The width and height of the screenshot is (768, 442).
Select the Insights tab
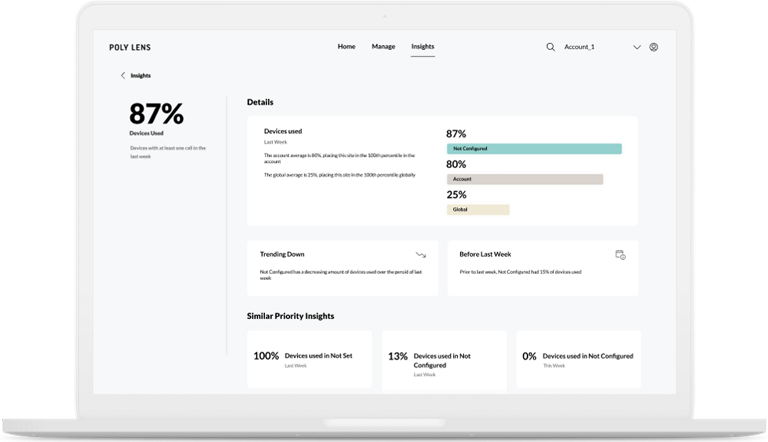point(423,47)
